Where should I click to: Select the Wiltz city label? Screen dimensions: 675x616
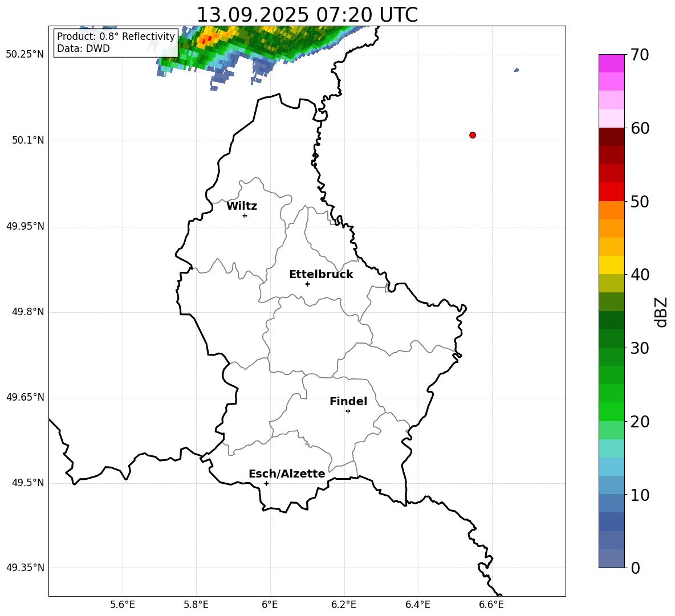coord(242,206)
